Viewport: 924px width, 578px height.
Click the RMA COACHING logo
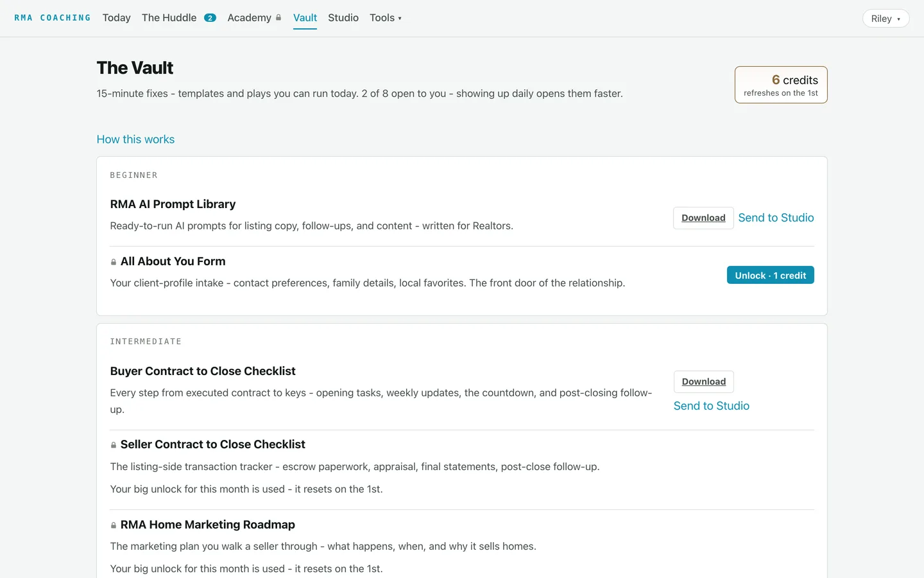pos(53,18)
